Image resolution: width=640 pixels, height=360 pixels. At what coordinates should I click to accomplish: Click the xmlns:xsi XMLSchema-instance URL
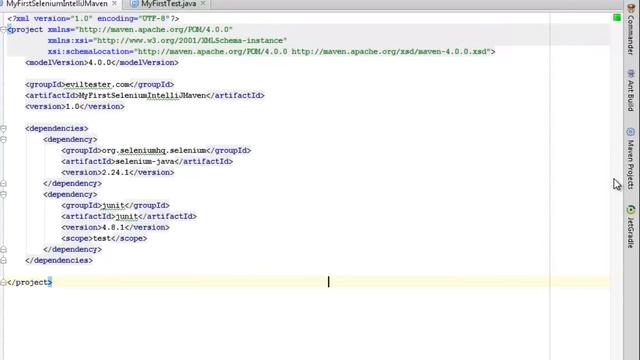[x=190, y=41]
